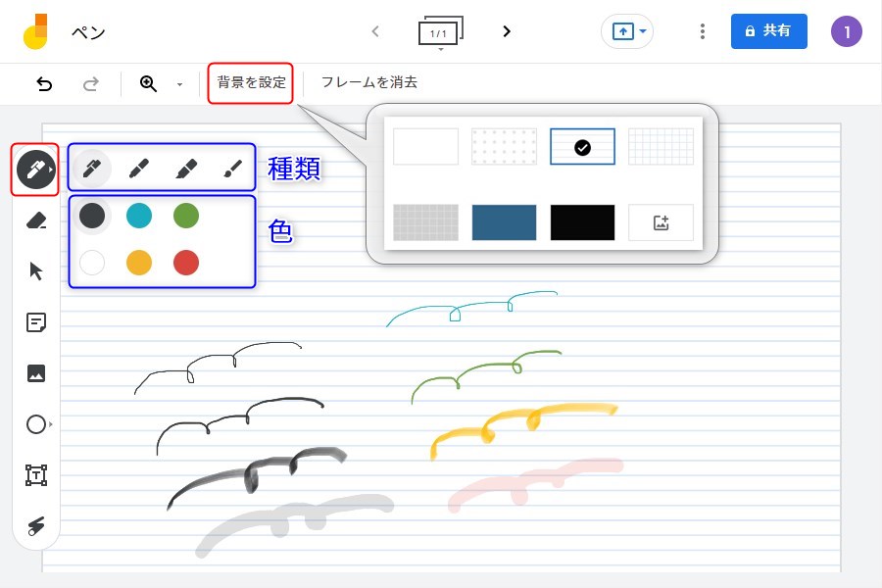The width and height of the screenshot is (882, 588).
Task: Select white pen color
Action: pos(92,263)
